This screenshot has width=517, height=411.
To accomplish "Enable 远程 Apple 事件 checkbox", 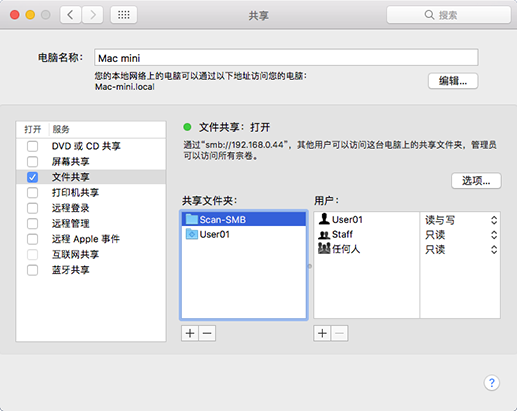I will [32, 239].
